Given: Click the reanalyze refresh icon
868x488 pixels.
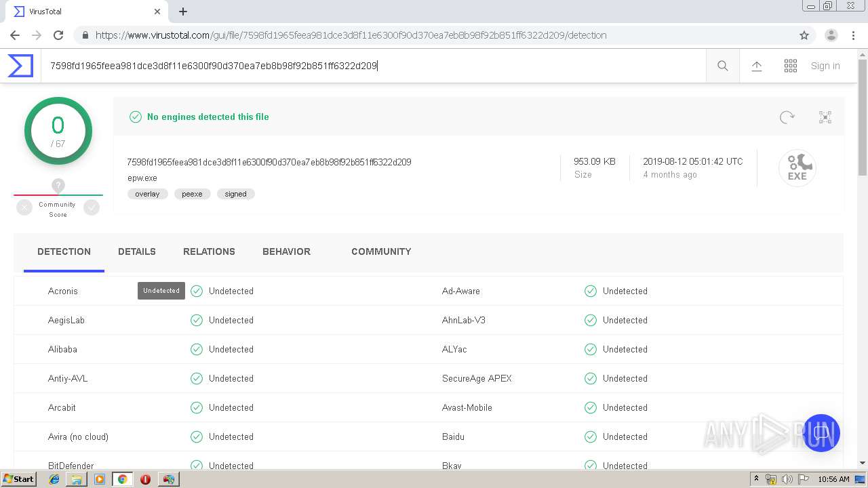Looking at the screenshot, I should click(787, 117).
